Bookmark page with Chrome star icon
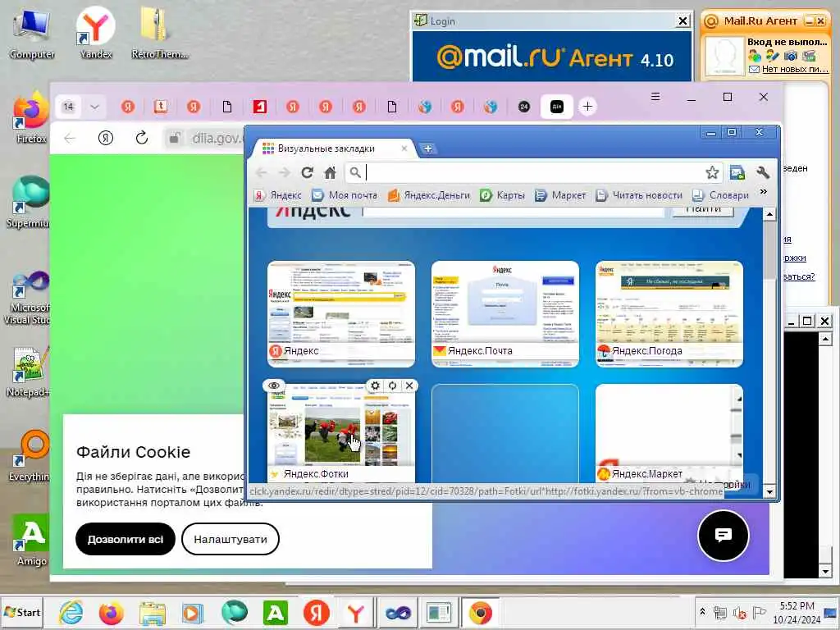The height and width of the screenshot is (630, 840). click(712, 172)
